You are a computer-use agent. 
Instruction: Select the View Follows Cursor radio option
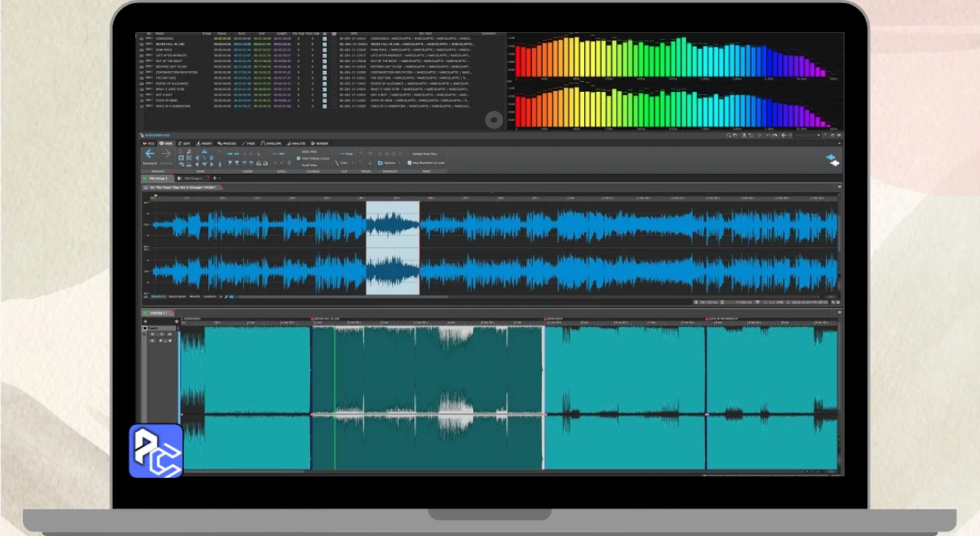(299, 159)
